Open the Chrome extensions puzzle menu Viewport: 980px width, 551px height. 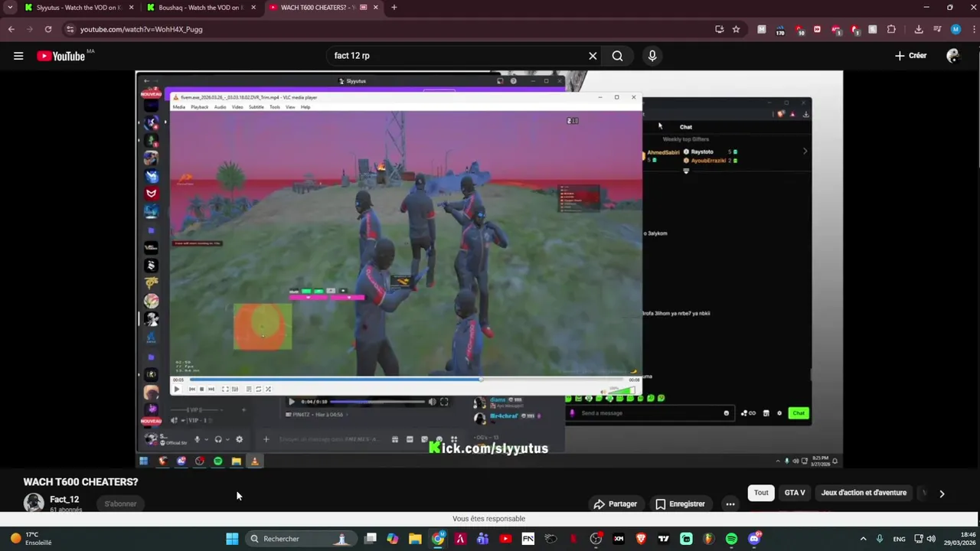tap(891, 29)
